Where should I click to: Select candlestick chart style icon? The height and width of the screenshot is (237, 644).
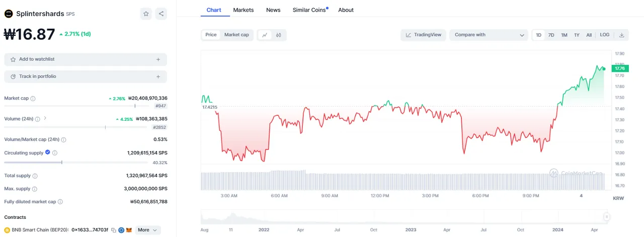click(x=278, y=35)
